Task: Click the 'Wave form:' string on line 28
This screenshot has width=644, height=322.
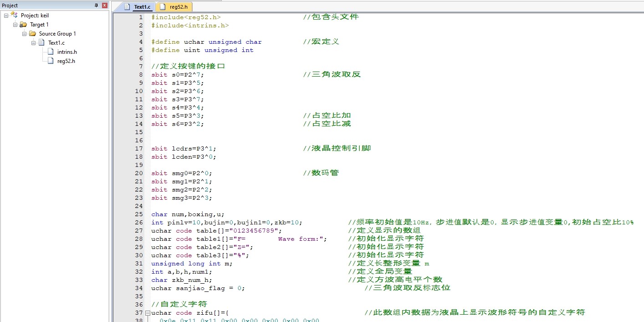Action: 299,239
